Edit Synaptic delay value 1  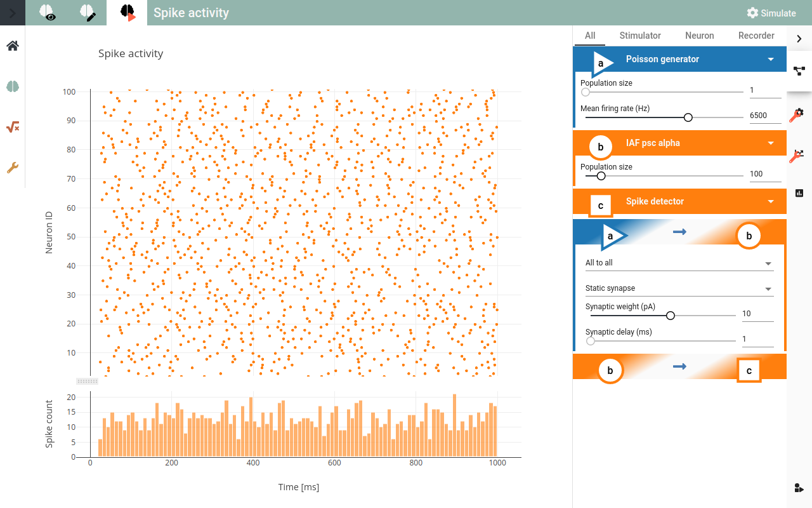click(x=758, y=339)
